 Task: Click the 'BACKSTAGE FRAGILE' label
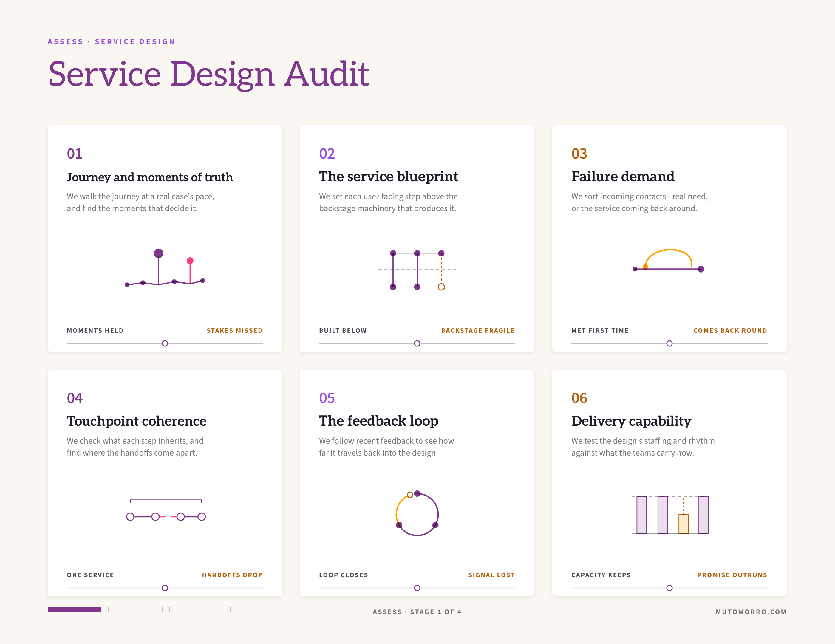[478, 331]
